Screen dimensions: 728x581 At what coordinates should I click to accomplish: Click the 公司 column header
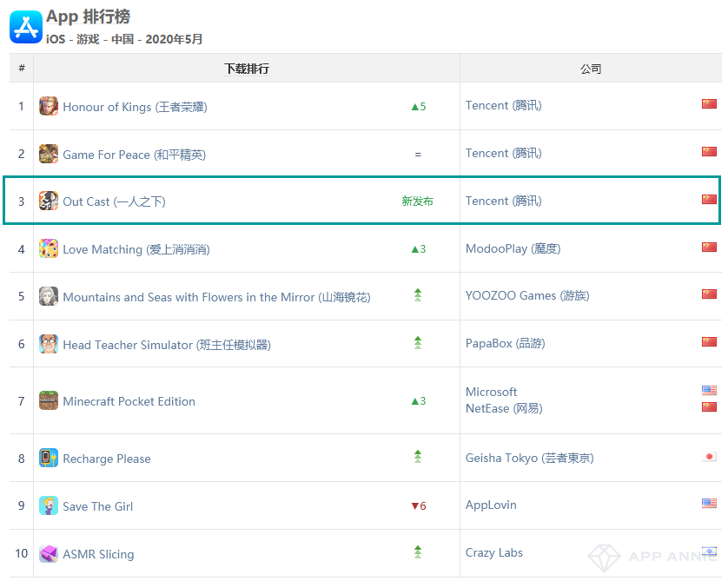pyautogui.click(x=591, y=69)
